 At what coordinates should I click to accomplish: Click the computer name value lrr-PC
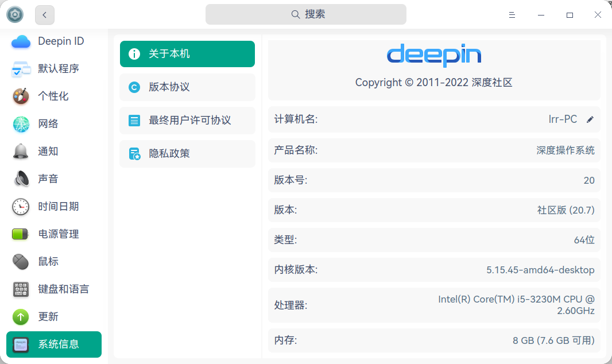point(563,119)
